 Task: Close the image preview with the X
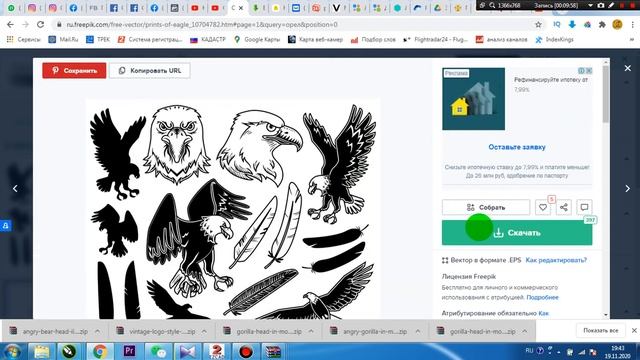[628, 68]
